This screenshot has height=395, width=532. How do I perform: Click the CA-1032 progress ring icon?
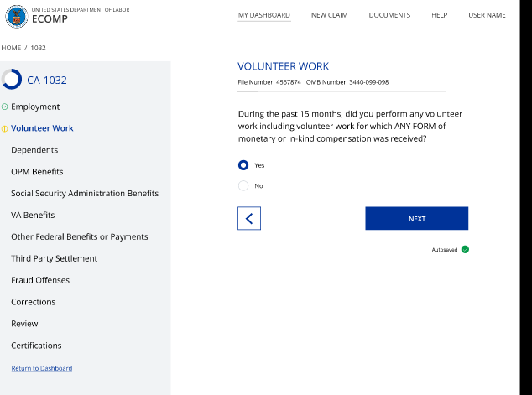click(x=12, y=80)
